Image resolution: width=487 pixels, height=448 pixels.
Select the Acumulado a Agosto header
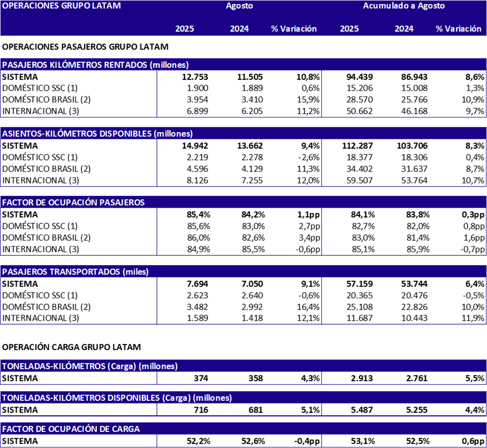(x=404, y=6)
